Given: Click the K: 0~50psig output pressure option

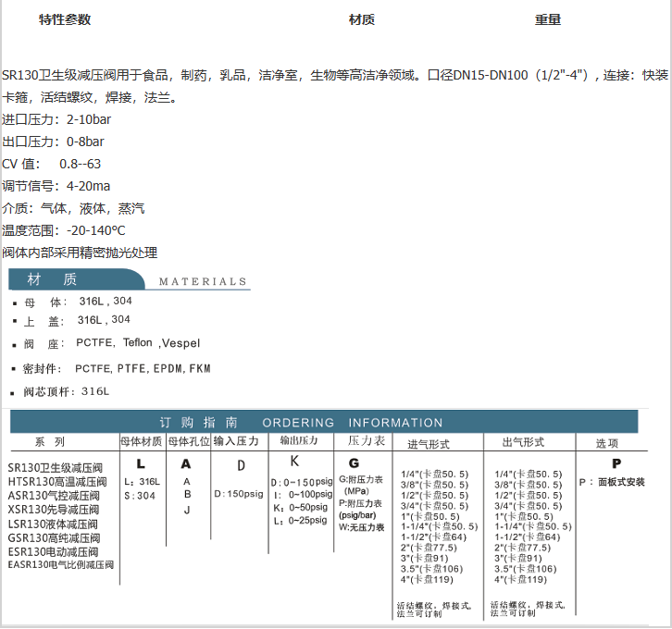Looking at the screenshot, I should pyautogui.click(x=301, y=508).
